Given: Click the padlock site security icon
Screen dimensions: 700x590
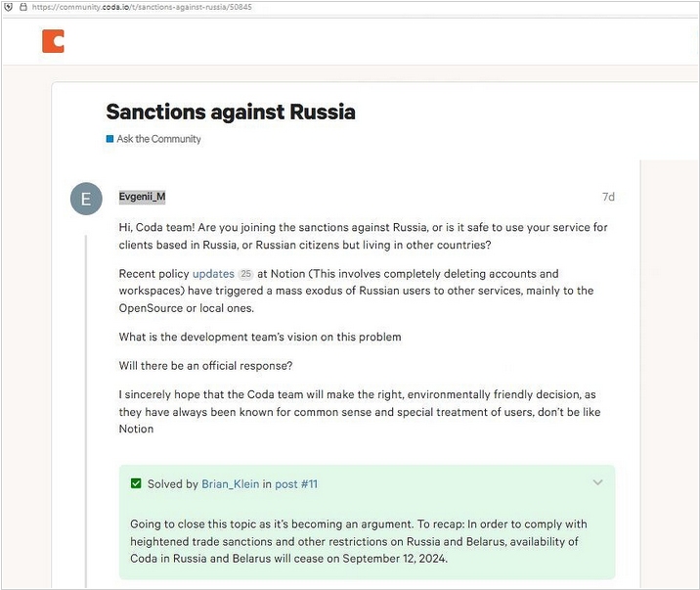Looking at the screenshot, I should [23, 7].
